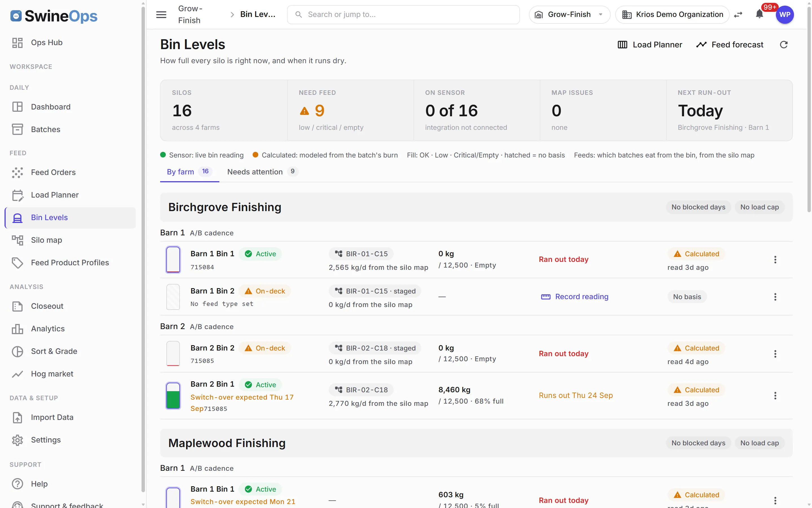Click the BIR-01-C15 silo map chip for Bin 1
The image size is (812, 508).
361,254
